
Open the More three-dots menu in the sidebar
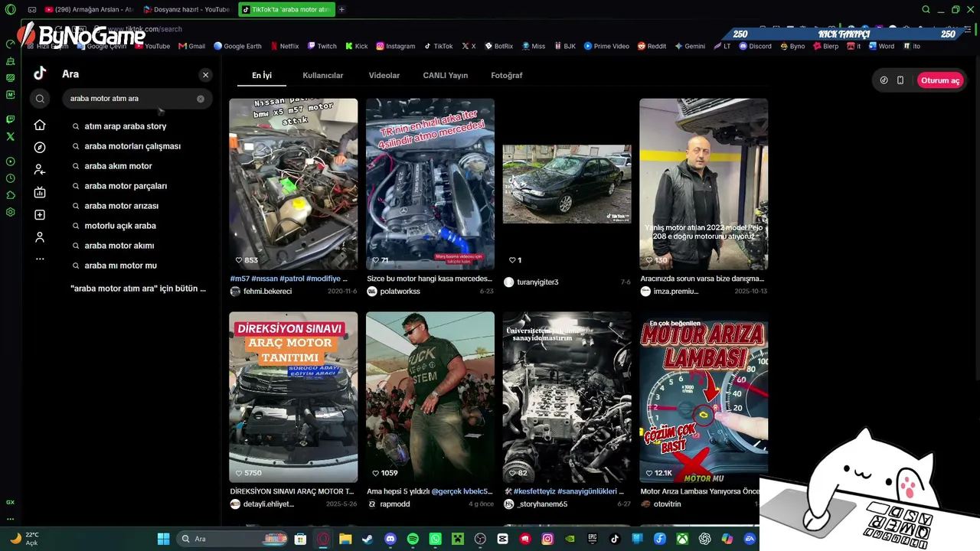40,259
